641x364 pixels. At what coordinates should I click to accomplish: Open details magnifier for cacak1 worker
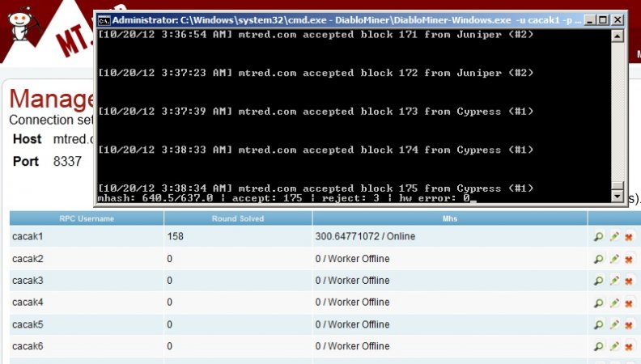click(x=598, y=236)
